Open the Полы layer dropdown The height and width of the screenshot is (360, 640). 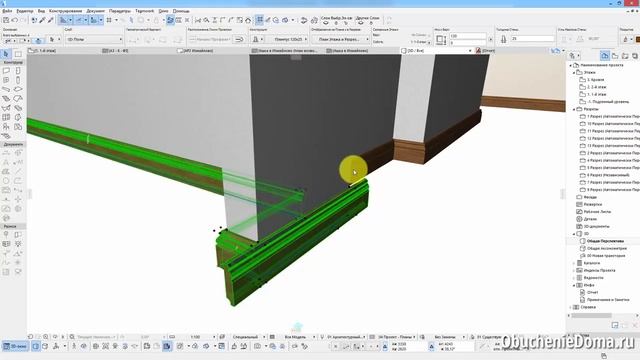[x=94, y=40]
